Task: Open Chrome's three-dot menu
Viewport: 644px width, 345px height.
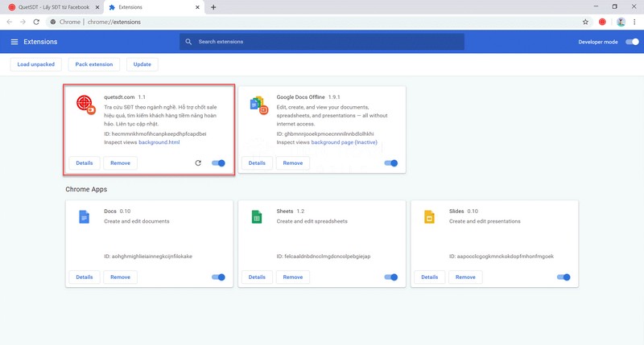Action: 634,22
